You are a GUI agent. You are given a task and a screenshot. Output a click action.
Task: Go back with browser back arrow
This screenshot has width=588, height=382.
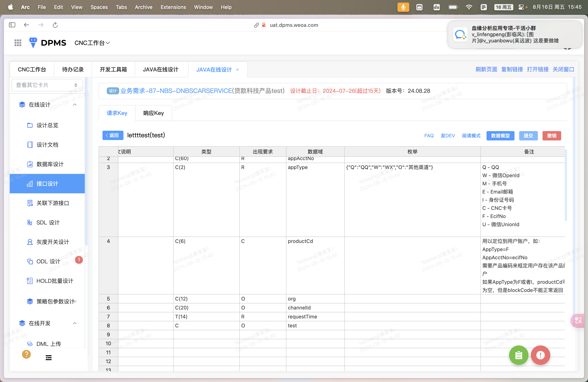26,25
